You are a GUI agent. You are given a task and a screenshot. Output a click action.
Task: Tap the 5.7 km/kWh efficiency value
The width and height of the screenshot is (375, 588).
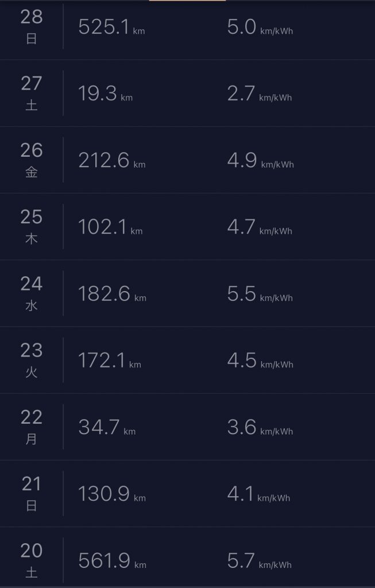[260, 560]
